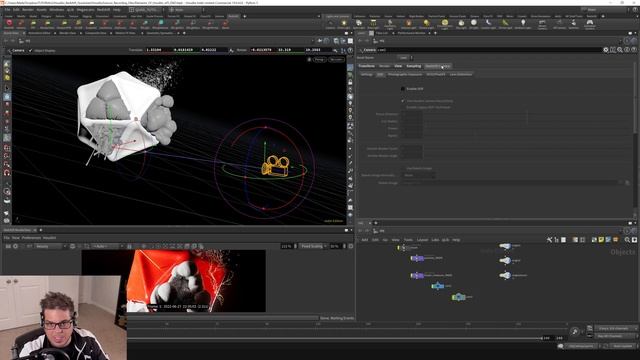Click the timeline frame ruler
This screenshot has width=640, height=360.
[347, 325]
